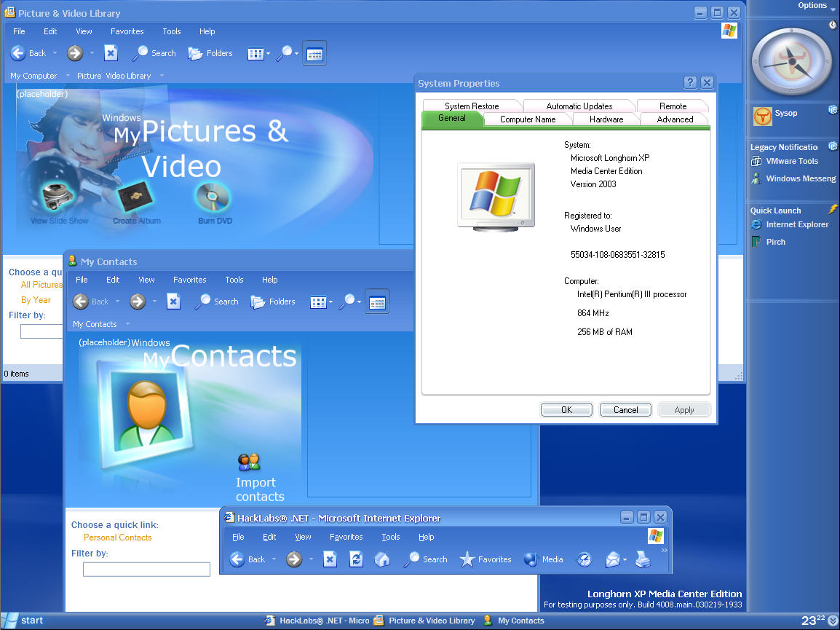Click the Print icon in Internet Explorer
The image size is (840, 630).
click(642, 559)
